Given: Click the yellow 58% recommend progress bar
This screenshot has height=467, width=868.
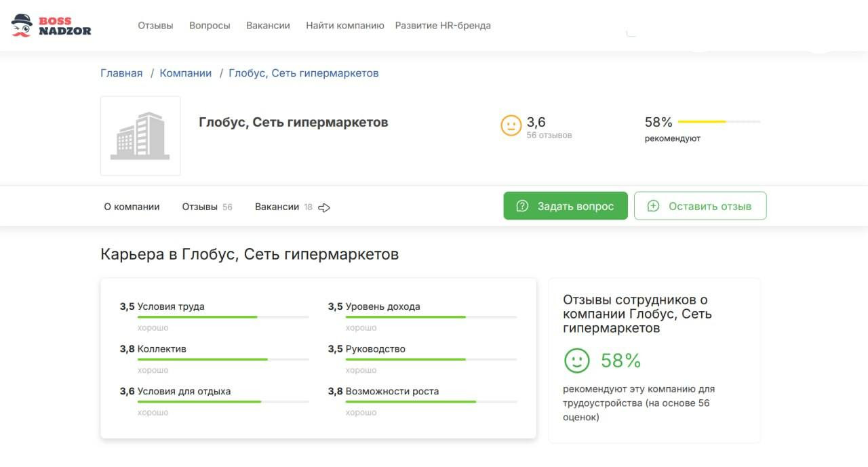Looking at the screenshot, I should point(719,121).
